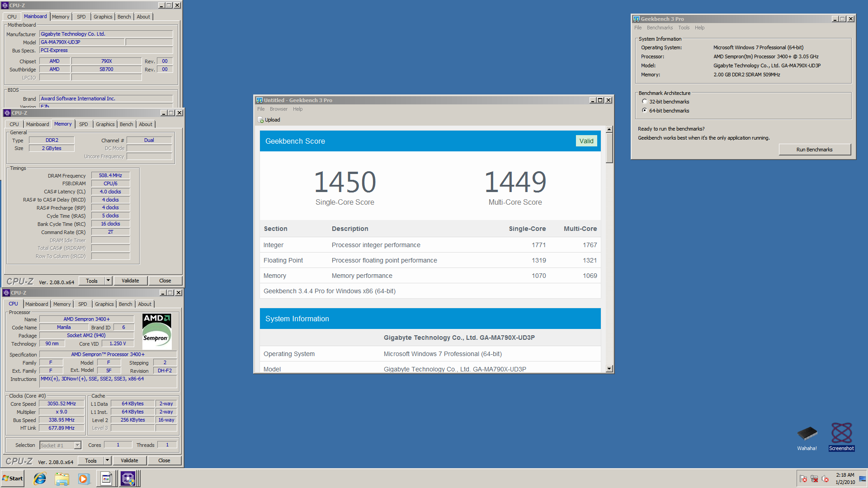
Task: Open File menu in Geekbench 3 Pro window
Action: (x=638, y=28)
